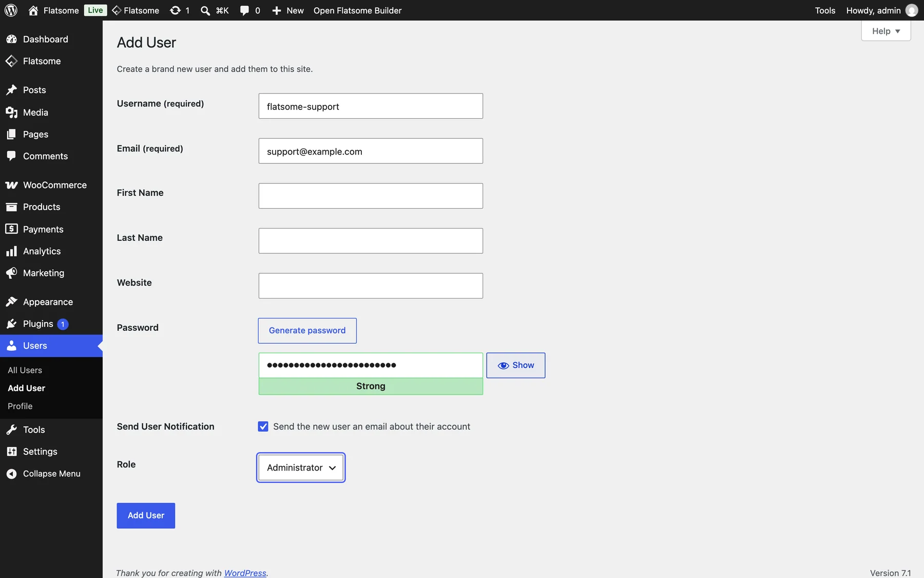Click Open Flatsome Builder in admin bar

coord(357,10)
